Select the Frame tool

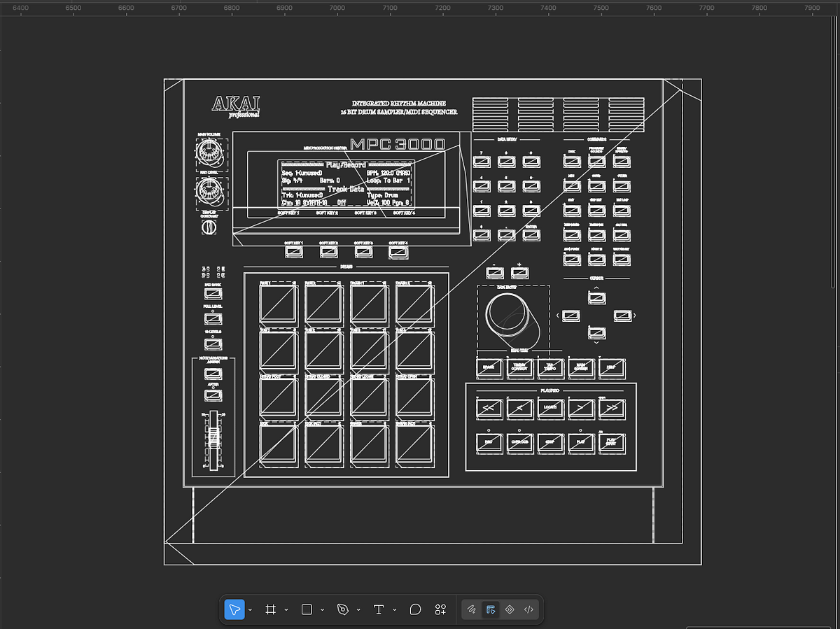270,609
